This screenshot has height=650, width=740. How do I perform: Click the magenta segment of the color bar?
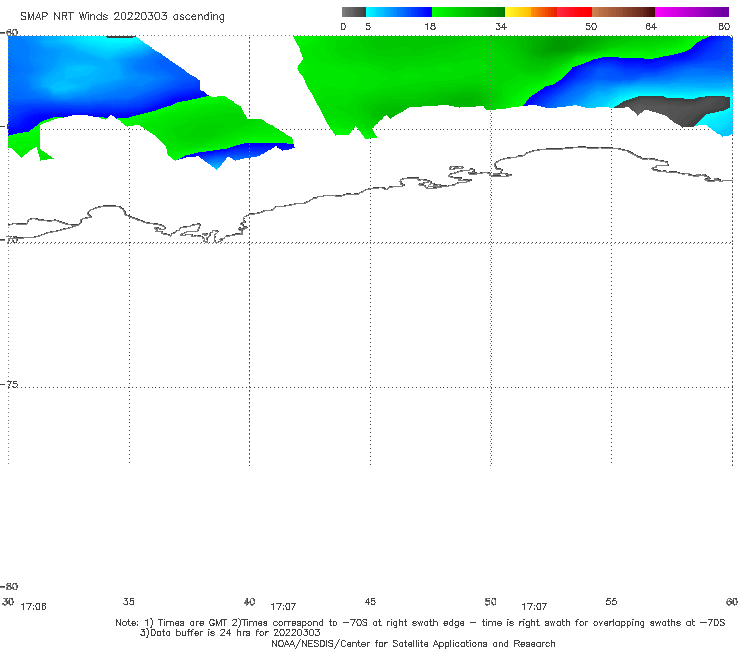pyautogui.click(x=692, y=12)
